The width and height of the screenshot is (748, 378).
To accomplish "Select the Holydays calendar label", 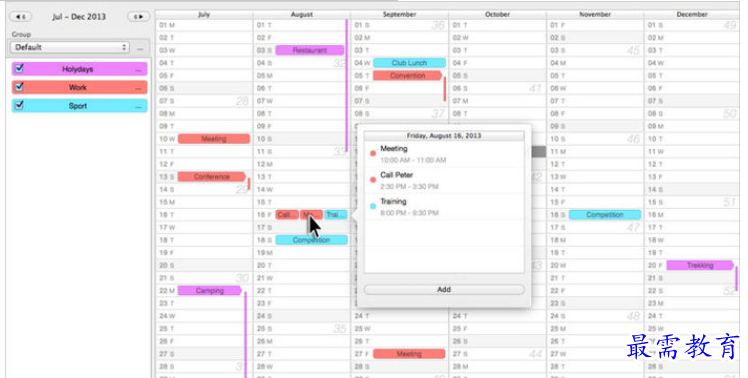I will coord(78,69).
